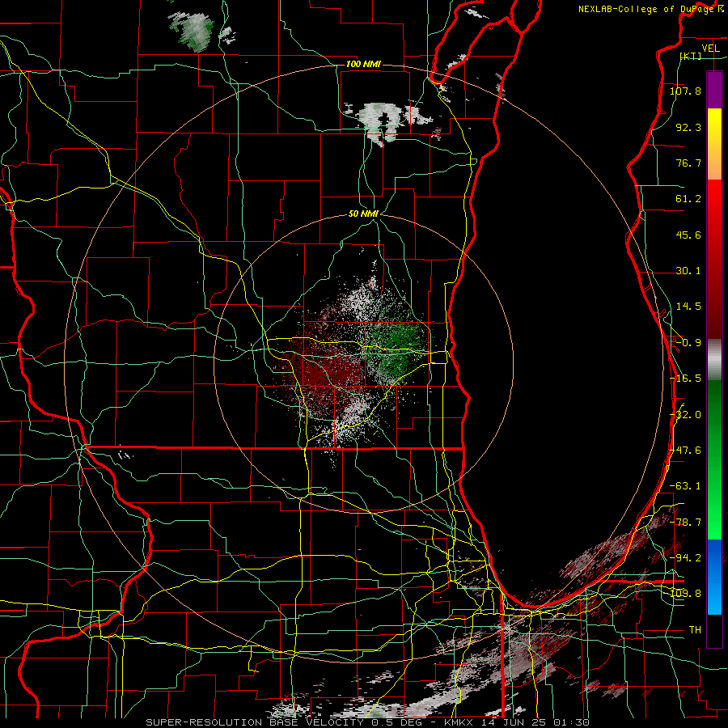The image size is (728, 728).
Task: Pick the gray near-zero color bar segment
Action: coord(714,358)
